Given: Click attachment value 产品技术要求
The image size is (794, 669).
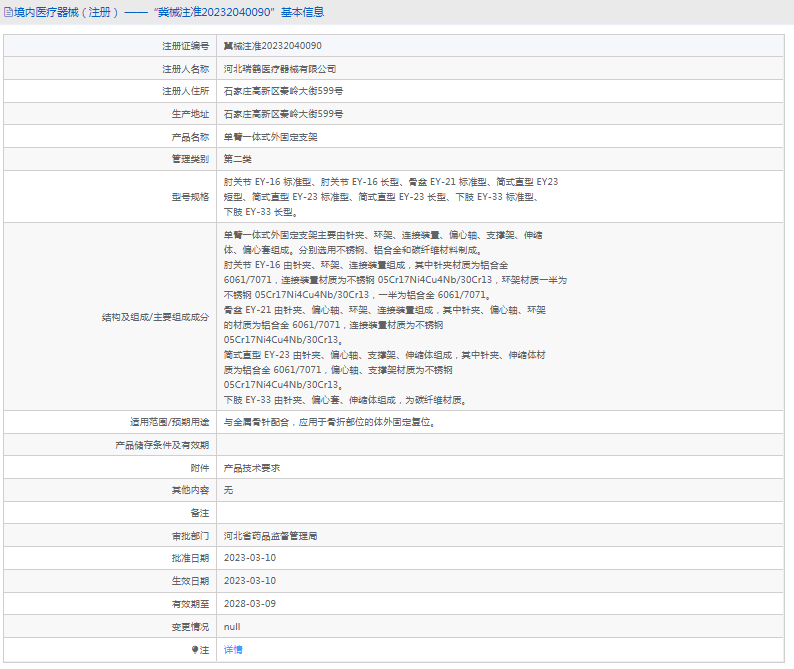Looking at the screenshot, I should click(x=252, y=468).
